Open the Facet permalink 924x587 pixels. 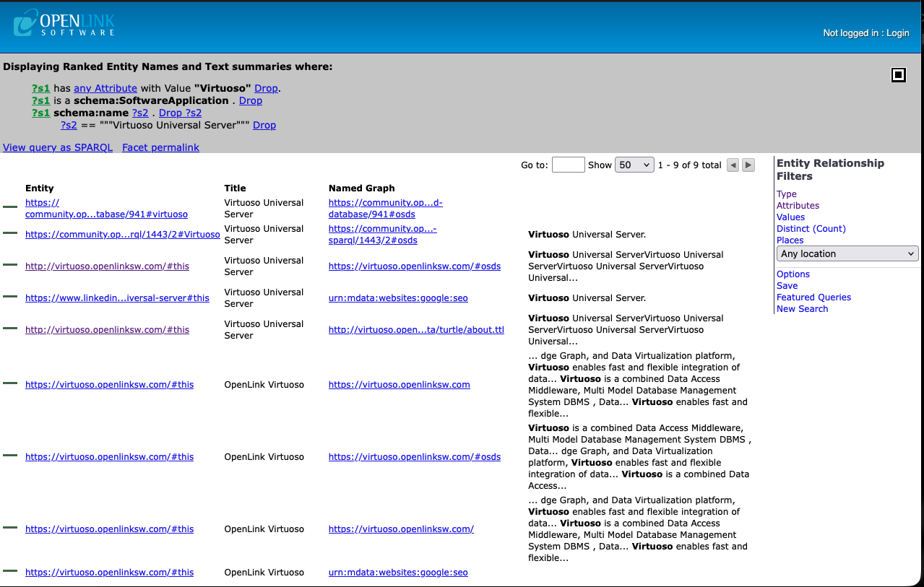(160, 147)
